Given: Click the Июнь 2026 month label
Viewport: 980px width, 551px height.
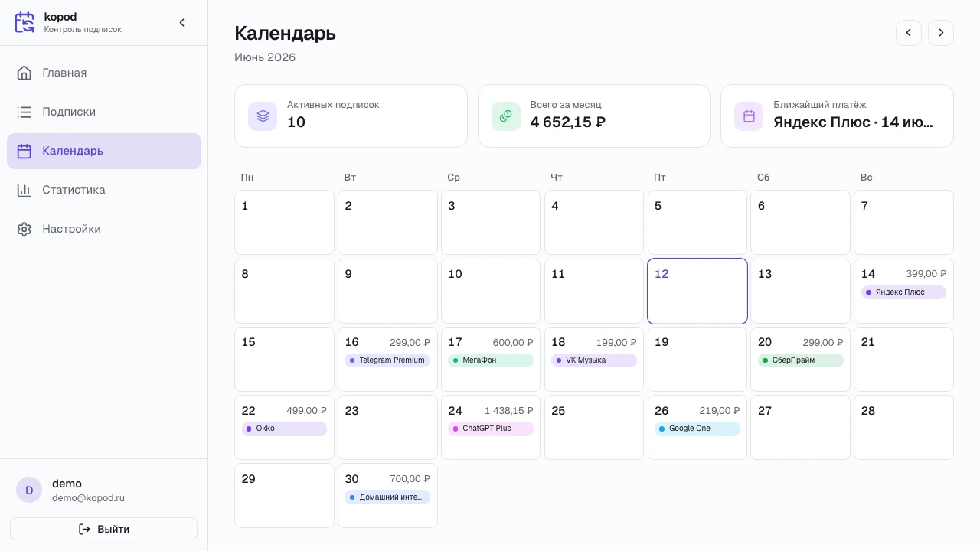Looking at the screenshot, I should [x=265, y=57].
